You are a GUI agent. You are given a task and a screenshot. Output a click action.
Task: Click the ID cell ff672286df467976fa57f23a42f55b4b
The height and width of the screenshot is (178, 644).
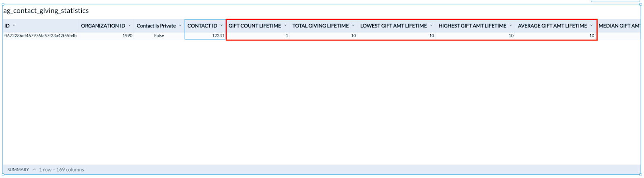41,36
